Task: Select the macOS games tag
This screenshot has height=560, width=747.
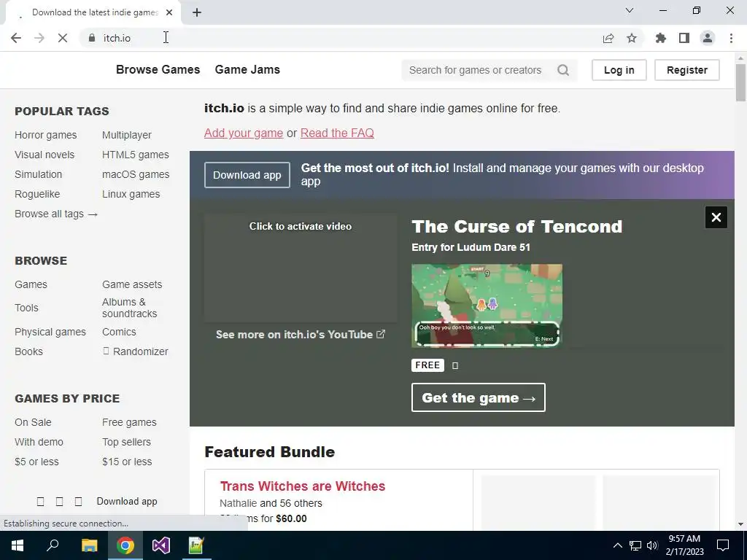Action: (136, 174)
